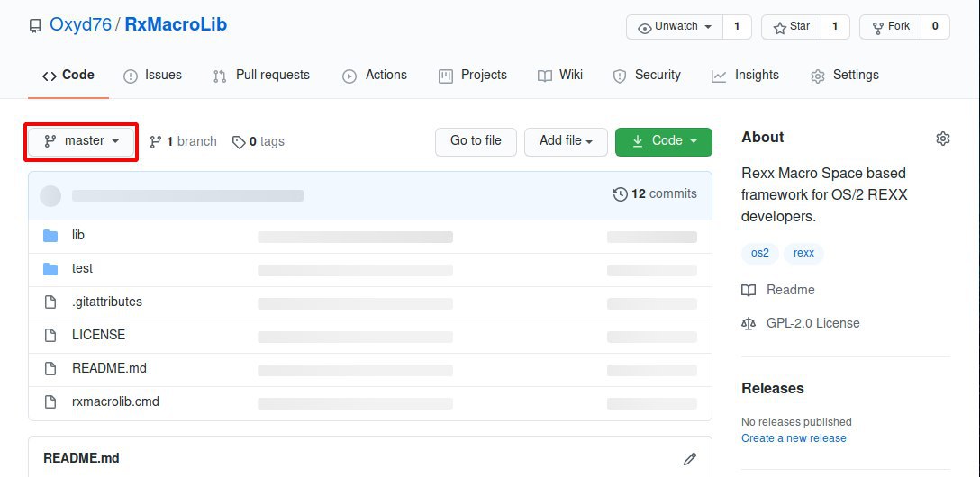Open the Add file dropdown
Screen dimensions: 980x477
point(566,141)
